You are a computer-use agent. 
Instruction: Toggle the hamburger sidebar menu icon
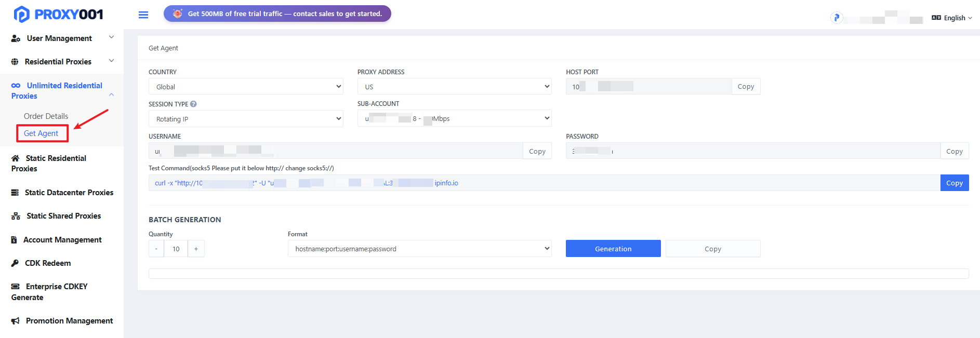click(x=143, y=15)
